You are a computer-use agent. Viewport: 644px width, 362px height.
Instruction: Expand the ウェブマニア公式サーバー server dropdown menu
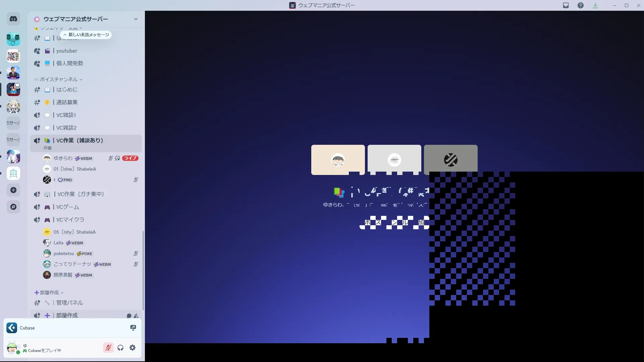point(136,19)
